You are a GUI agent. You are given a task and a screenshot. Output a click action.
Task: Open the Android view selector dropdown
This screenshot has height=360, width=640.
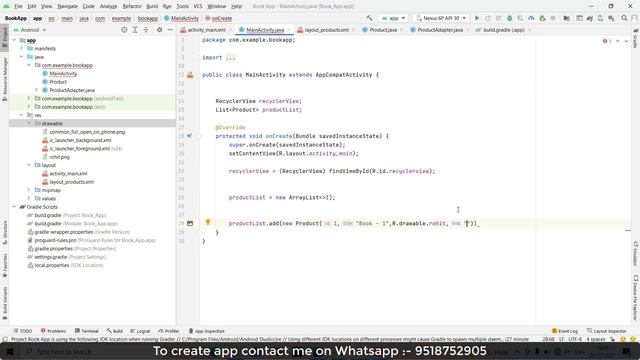click(x=30, y=30)
